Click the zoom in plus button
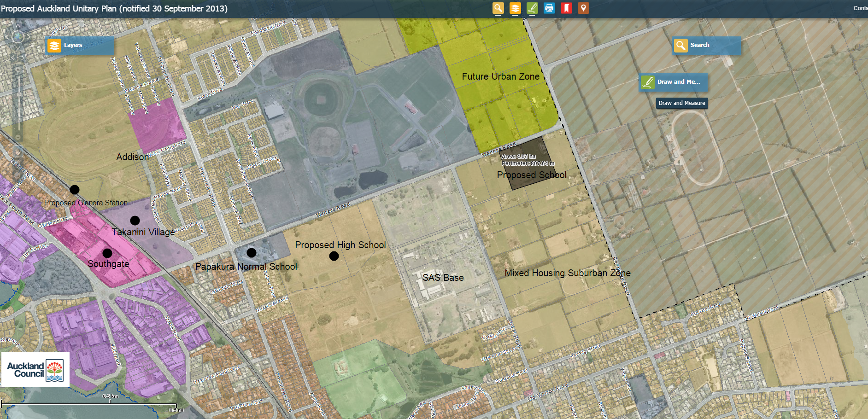The image size is (868, 419). point(18,70)
